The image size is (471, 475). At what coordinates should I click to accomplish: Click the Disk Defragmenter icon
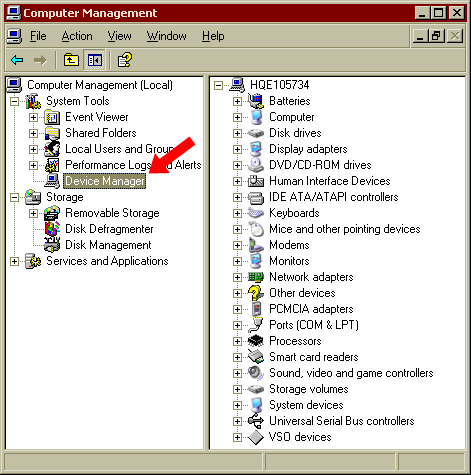tap(52, 229)
